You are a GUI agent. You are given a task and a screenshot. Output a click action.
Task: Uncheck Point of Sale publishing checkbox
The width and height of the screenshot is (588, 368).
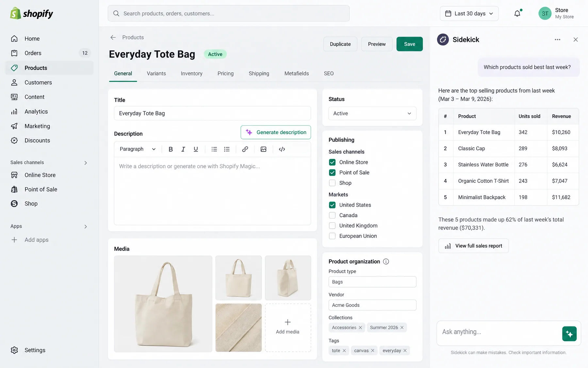click(x=332, y=172)
